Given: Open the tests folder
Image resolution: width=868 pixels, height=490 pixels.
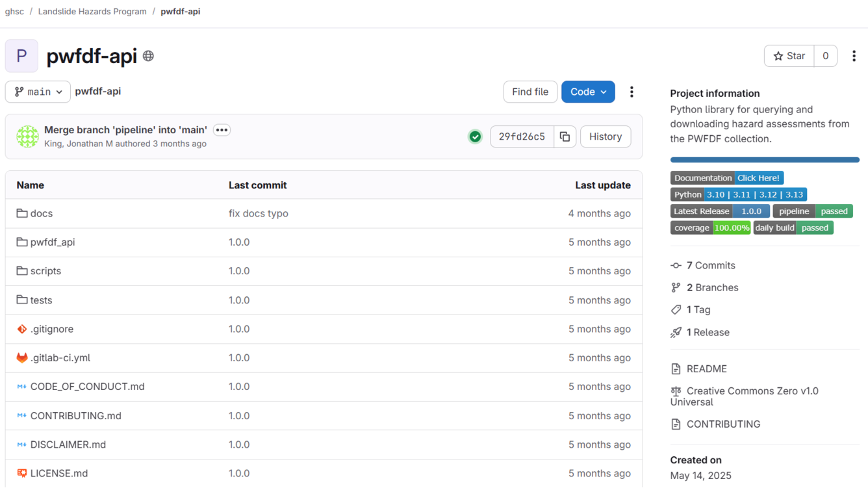Looking at the screenshot, I should [41, 300].
